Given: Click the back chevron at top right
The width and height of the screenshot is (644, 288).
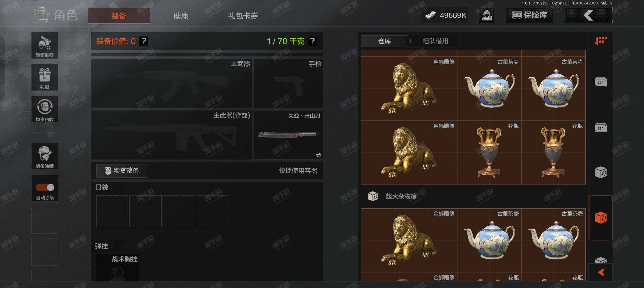Looking at the screenshot, I should point(588,15).
